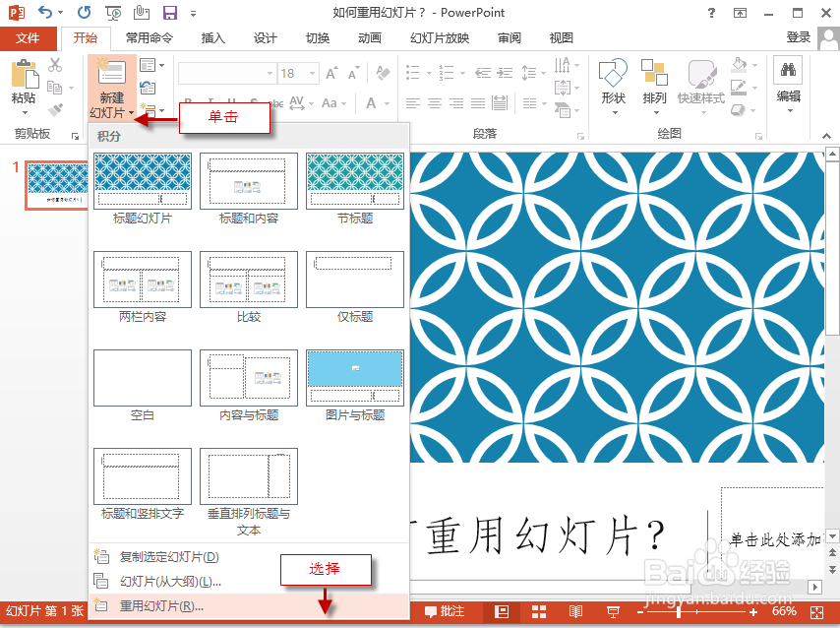This screenshot has width=840, height=628.
Task: Click the Paste clipboard icon
Action: [25, 74]
